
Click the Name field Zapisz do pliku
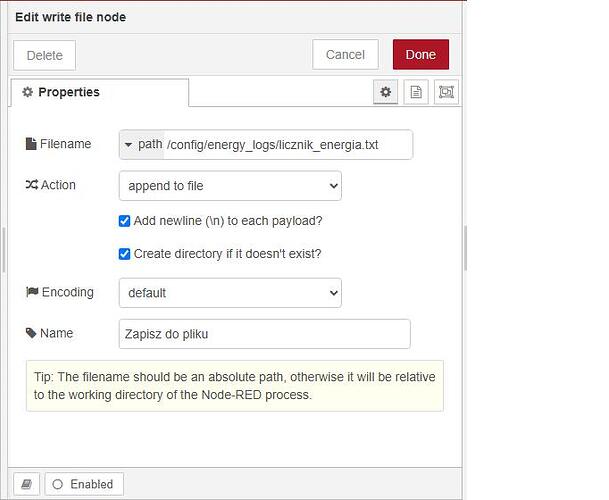point(264,334)
